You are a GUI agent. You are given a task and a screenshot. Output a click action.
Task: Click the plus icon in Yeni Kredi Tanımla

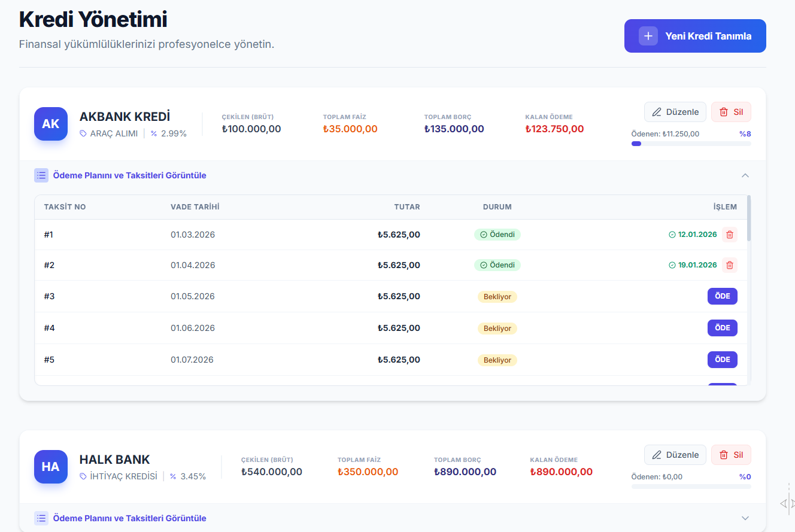648,36
